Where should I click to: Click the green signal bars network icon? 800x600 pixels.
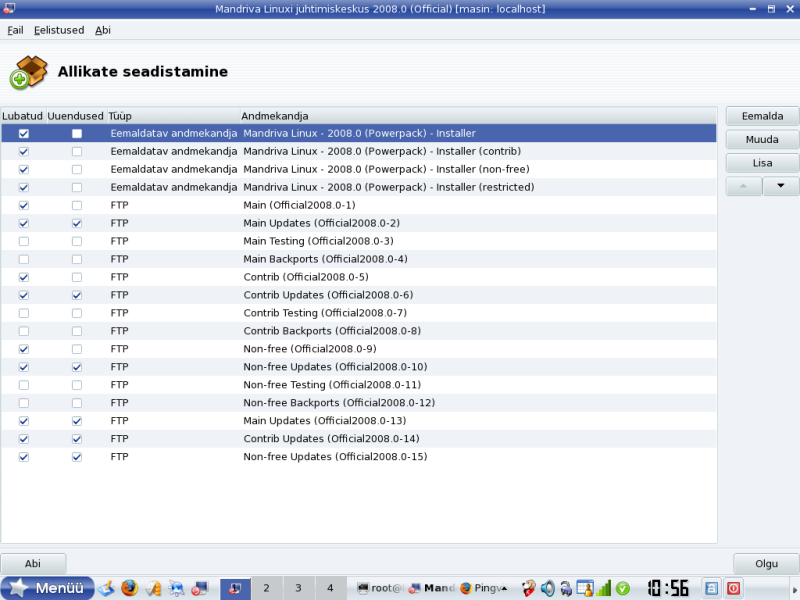click(x=604, y=588)
